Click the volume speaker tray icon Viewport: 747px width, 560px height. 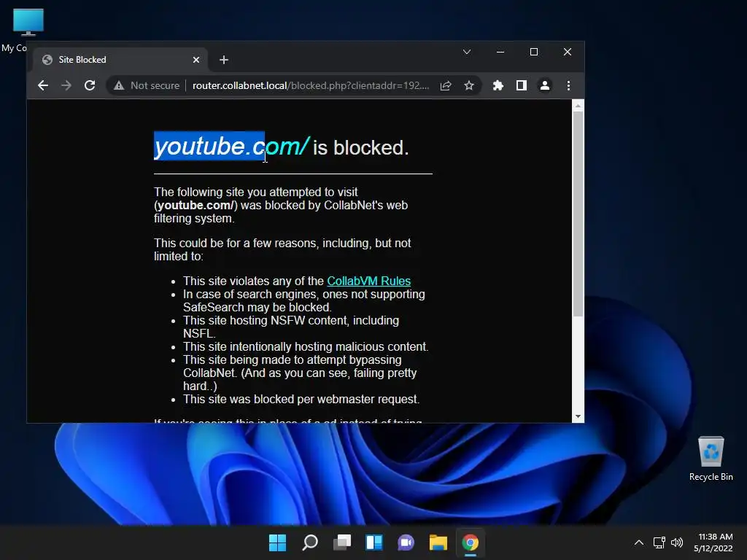pyautogui.click(x=676, y=542)
